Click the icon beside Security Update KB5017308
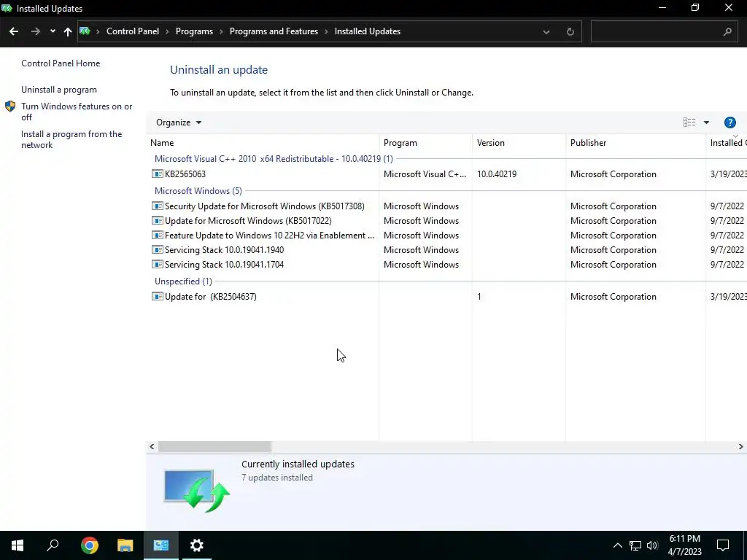Image resolution: width=747 pixels, height=560 pixels. 158,206
